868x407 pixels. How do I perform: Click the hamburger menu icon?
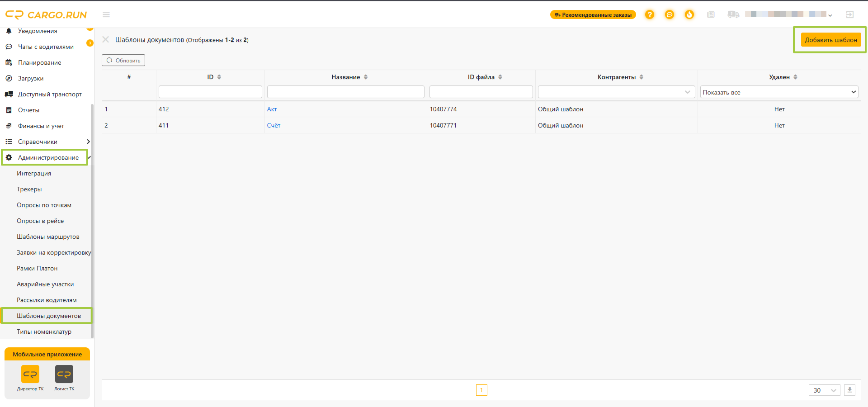pos(106,14)
